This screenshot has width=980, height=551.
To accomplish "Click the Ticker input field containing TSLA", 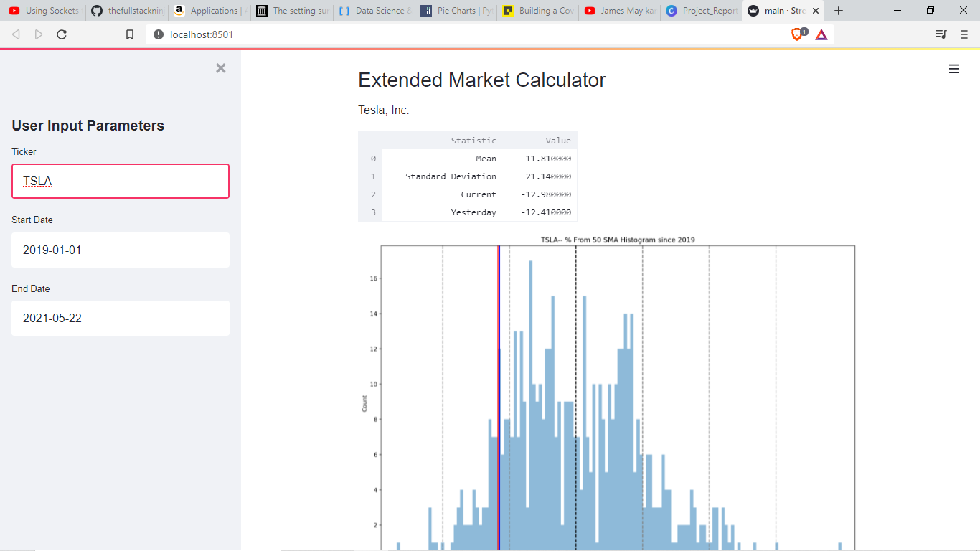I will [x=121, y=181].
